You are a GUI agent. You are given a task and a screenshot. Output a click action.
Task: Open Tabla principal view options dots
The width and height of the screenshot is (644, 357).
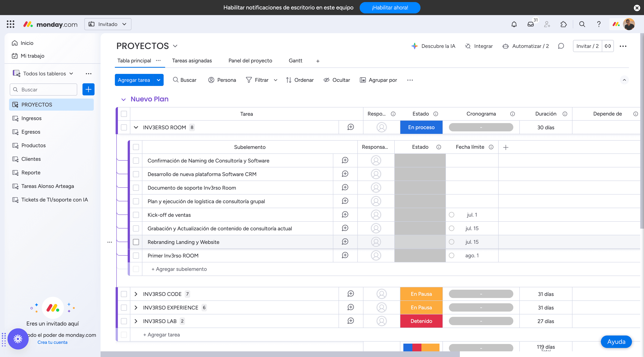(158, 61)
